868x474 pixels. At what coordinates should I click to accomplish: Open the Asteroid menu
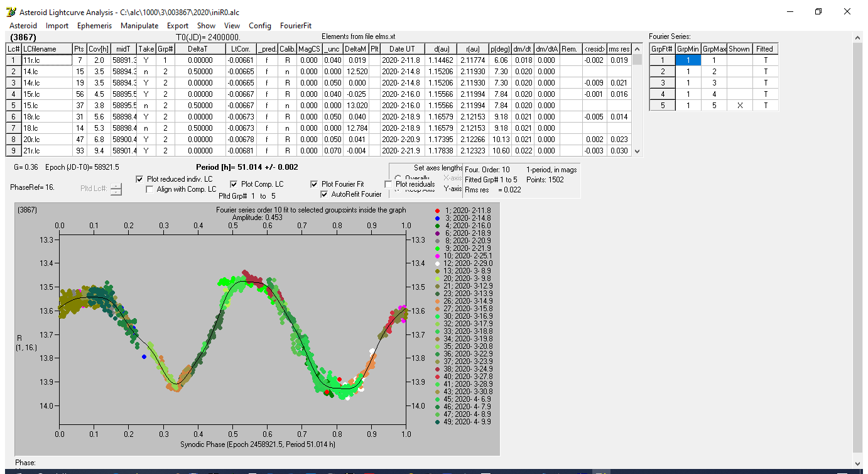coord(23,26)
